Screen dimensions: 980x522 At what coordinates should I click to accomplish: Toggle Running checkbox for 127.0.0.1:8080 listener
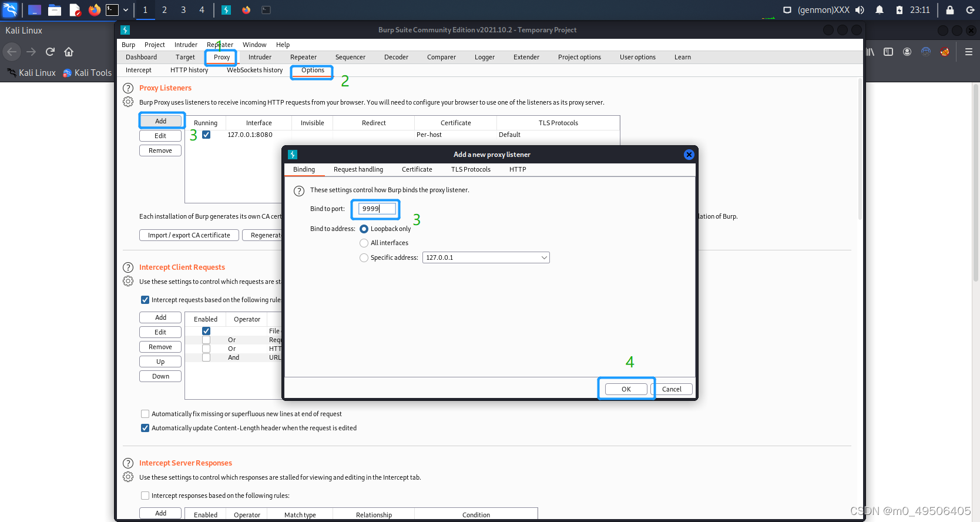pyautogui.click(x=206, y=135)
